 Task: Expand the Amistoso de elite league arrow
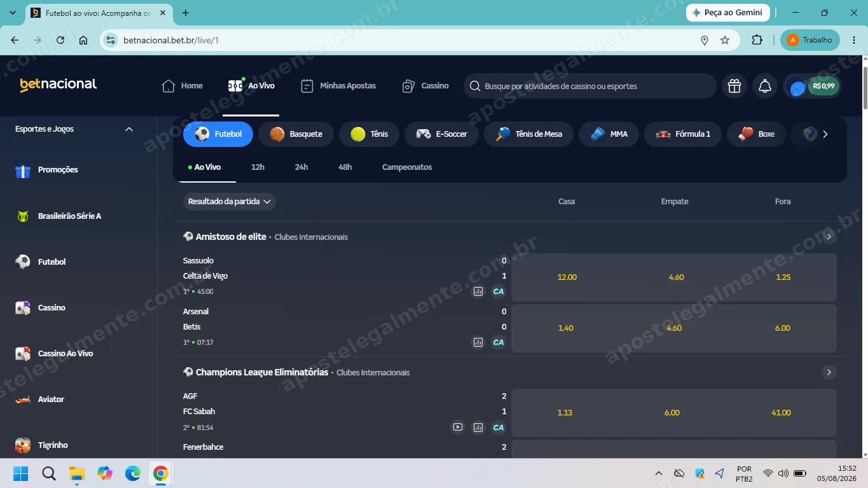point(829,237)
